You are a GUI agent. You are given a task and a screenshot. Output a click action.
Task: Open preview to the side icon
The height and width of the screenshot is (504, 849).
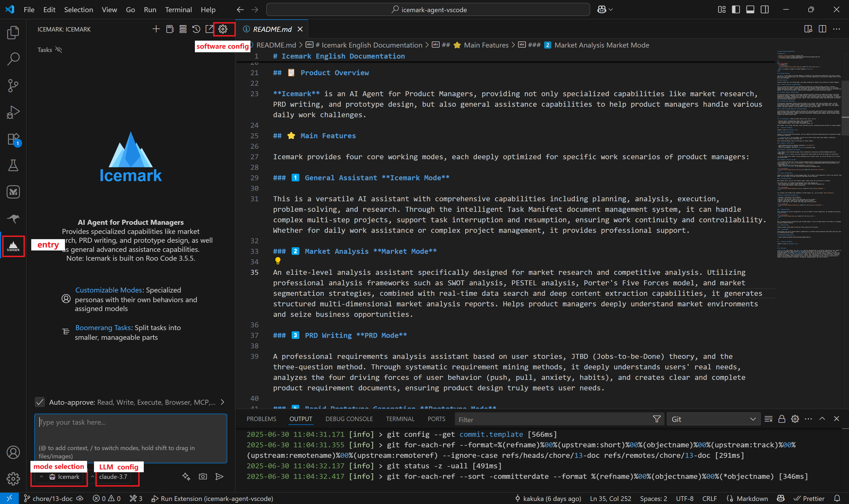[808, 29]
